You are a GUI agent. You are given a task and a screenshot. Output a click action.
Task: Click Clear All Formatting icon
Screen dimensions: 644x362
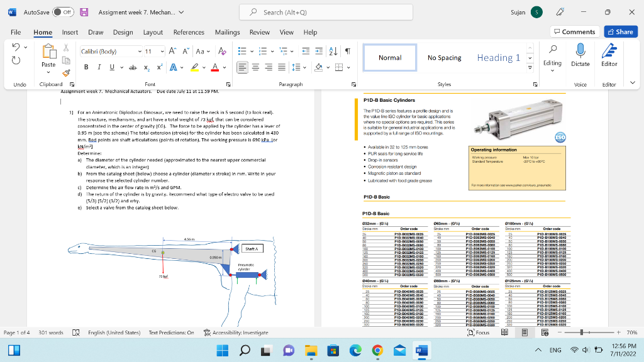point(222,52)
